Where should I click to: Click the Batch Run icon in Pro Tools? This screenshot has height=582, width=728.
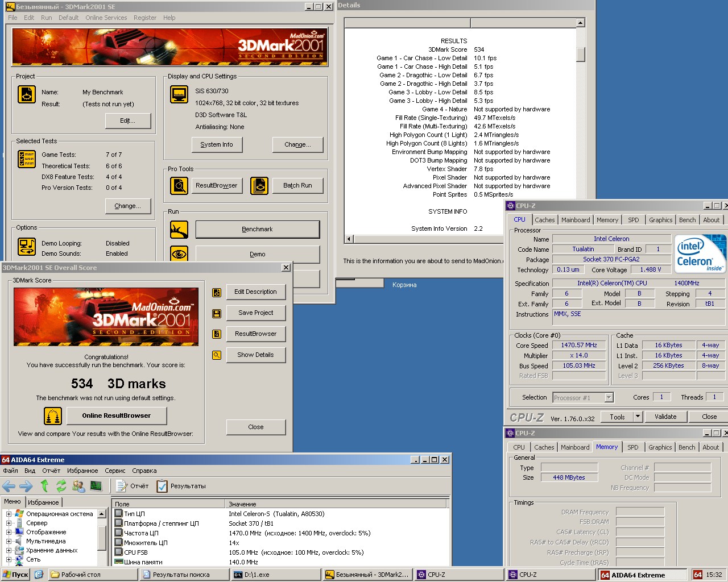click(x=259, y=185)
